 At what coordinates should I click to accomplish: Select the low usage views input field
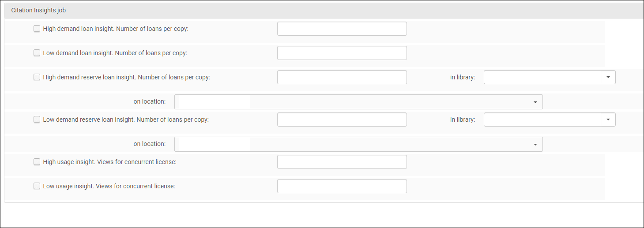(342, 186)
